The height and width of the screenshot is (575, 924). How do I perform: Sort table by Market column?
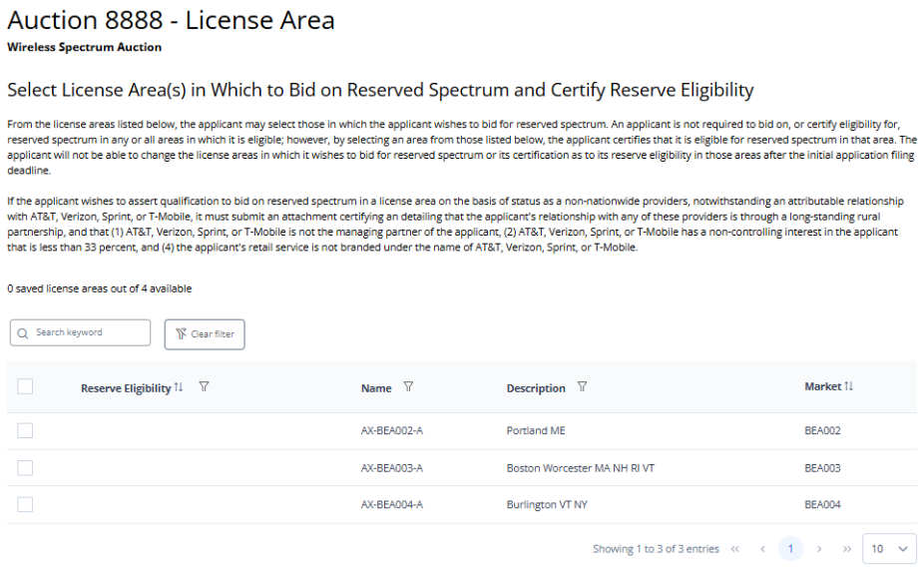[849, 386]
